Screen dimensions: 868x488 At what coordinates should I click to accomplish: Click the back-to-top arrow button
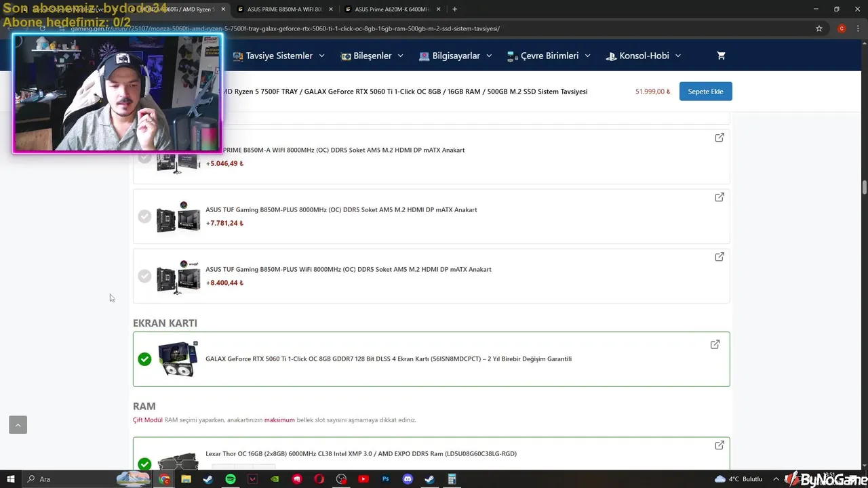(18, 425)
